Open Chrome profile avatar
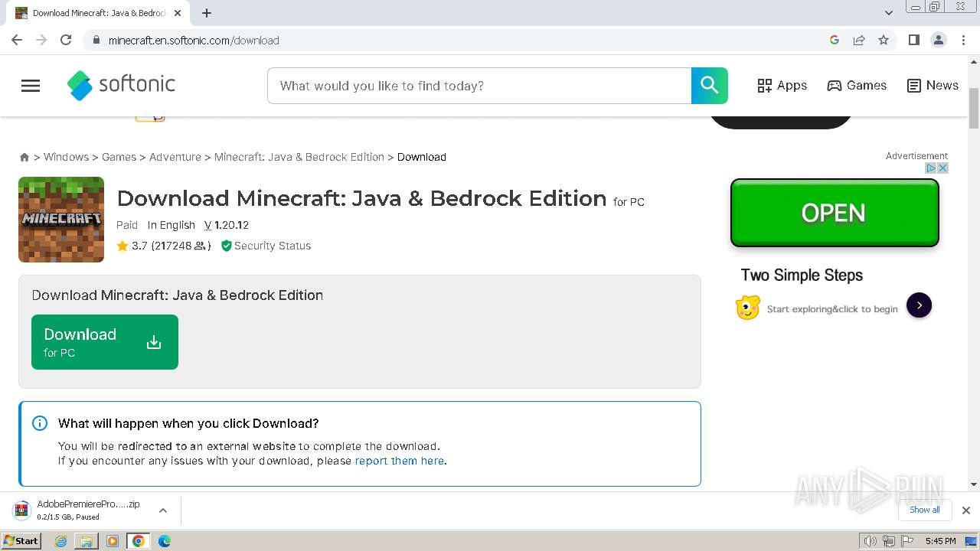 [x=939, y=40]
